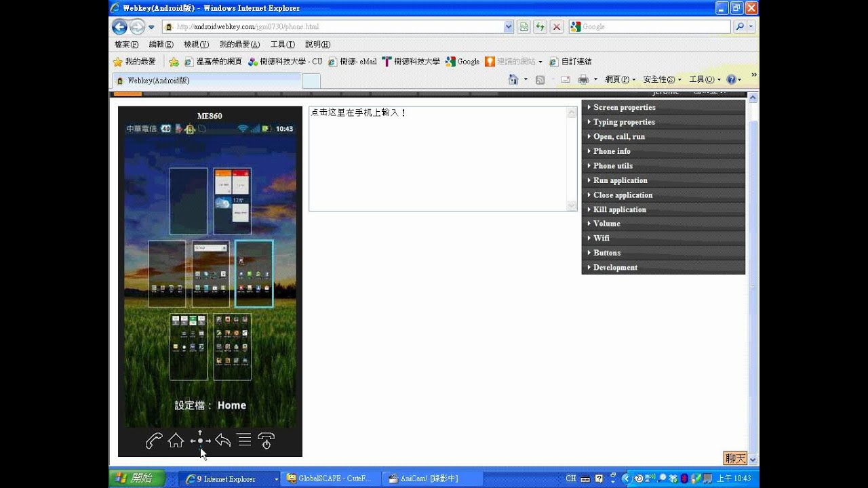The width and height of the screenshot is (868, 488).
Task: Open the 我的最愛(A) menu
Action: coord(239,44)
